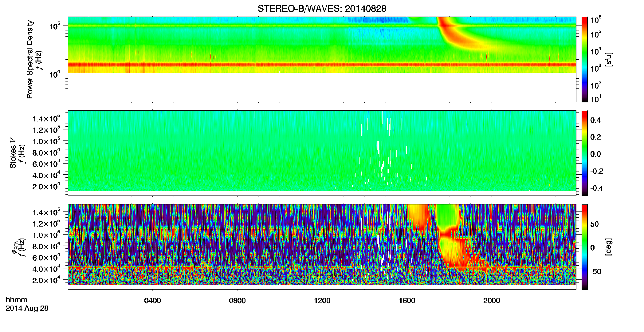Click the Stokes panel 1.0×10^5 frequency tick label
The width and height of the screenshot is (644, 332).
tap(46, 141)
